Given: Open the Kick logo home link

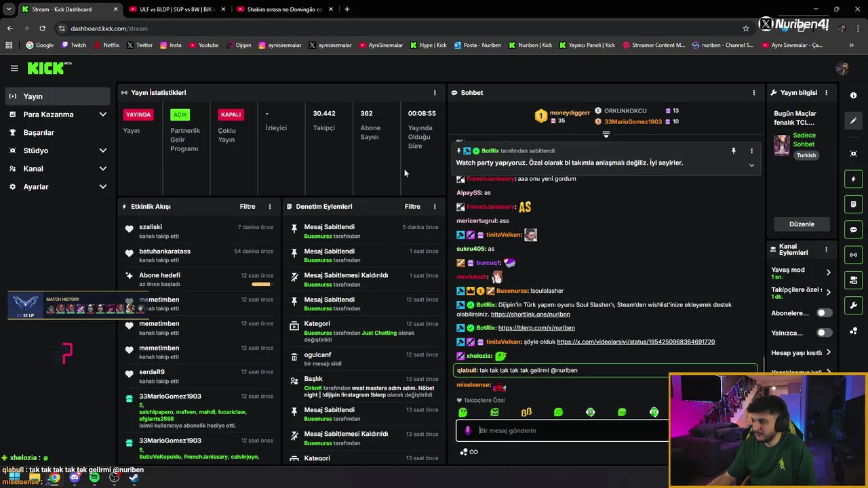Looking at the screenshot, I should (50, 68).
